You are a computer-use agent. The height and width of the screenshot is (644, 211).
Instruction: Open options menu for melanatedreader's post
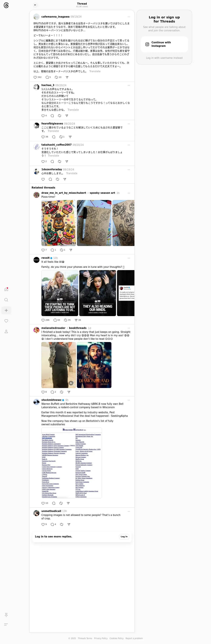tap(129, 328)
